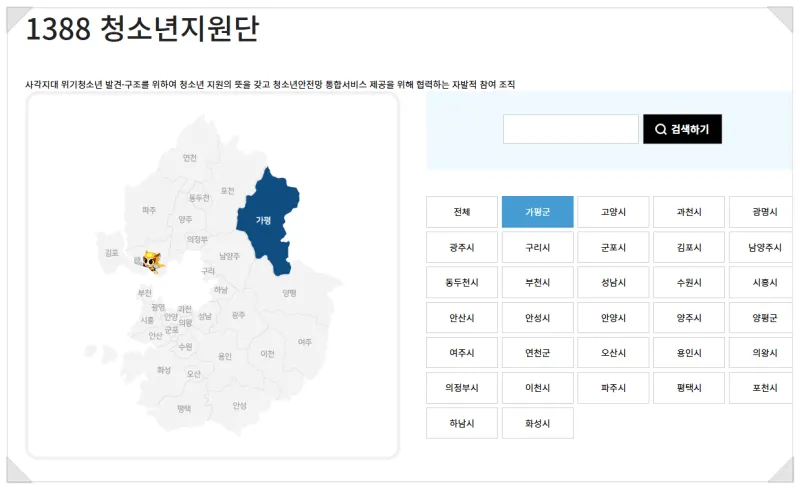Select 연천군 in the button grid
Image resolution: width=800 pixels, height=489 pixels.
coord(537,353)
